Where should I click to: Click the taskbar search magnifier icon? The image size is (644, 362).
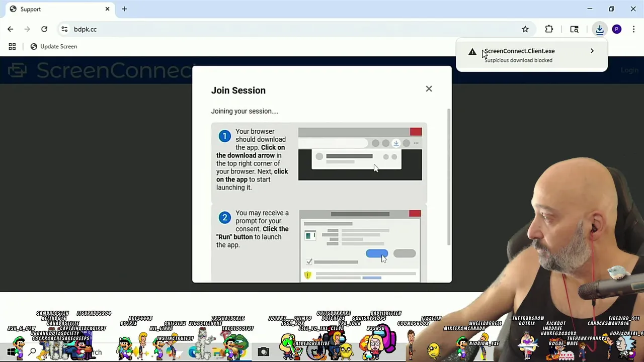32,352
